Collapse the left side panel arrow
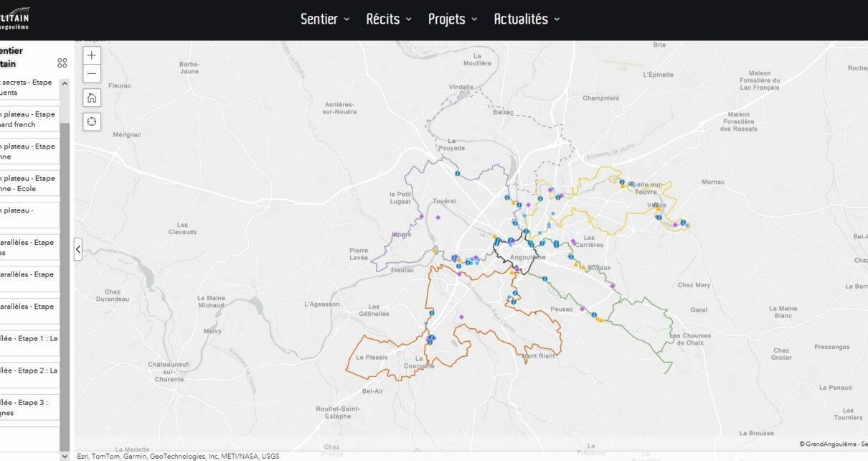 click(x=78, y=250)
